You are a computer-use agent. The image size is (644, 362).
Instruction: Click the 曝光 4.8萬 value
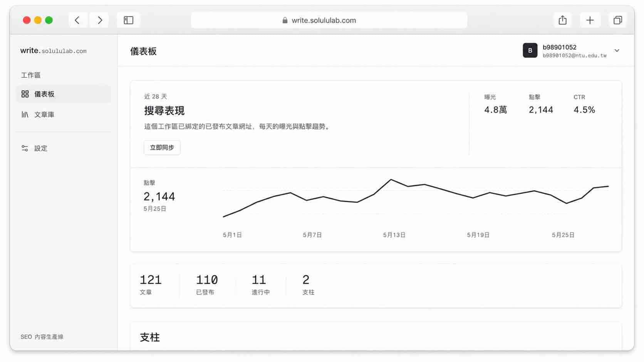point(496,110)
